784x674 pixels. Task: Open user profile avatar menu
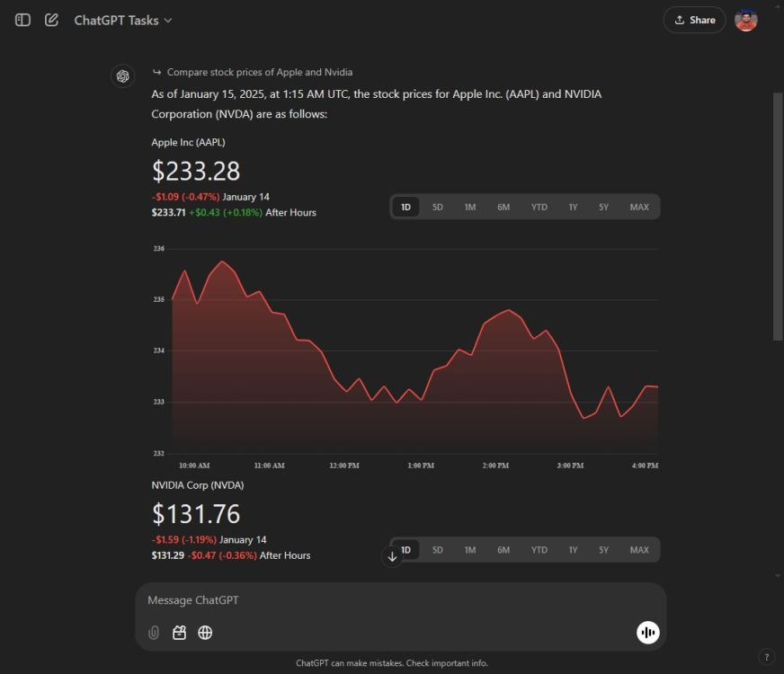coord(745,20)
